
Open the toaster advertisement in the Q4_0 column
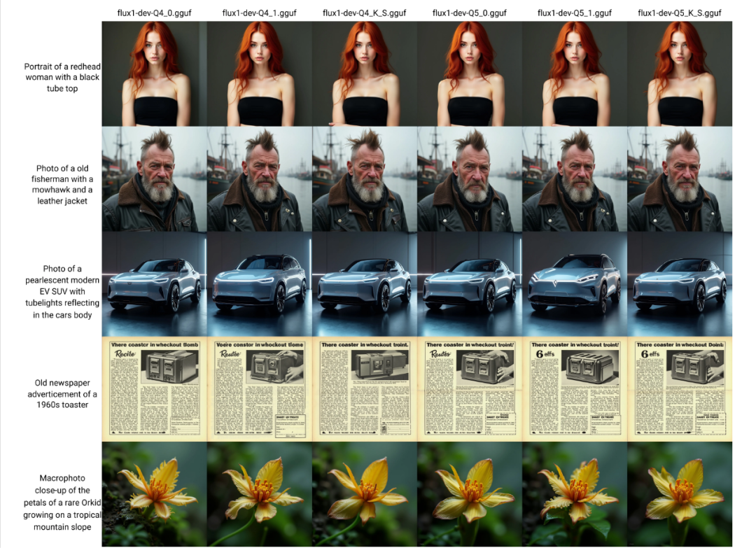pos(154,389)
